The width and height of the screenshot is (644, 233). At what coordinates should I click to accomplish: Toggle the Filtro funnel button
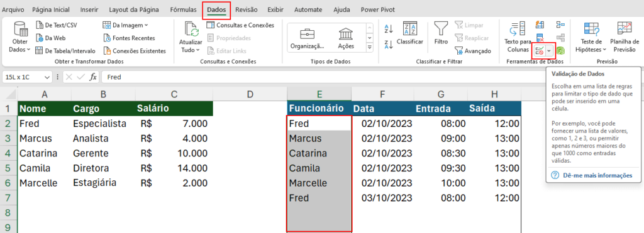click(441, 33)
